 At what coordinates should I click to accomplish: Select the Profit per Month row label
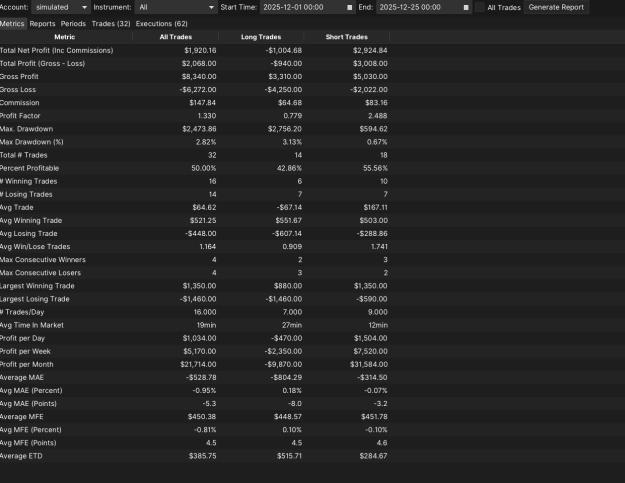[27, 365]
